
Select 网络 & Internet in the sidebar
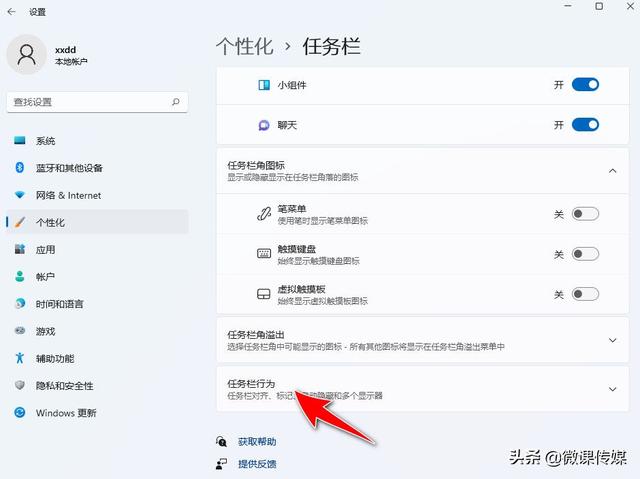68,195
